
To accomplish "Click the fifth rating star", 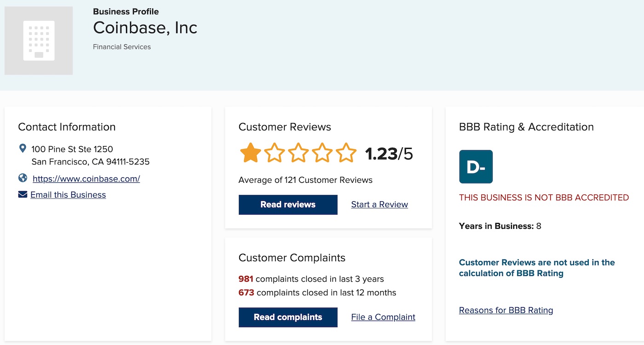I will [x=346, y=153].
